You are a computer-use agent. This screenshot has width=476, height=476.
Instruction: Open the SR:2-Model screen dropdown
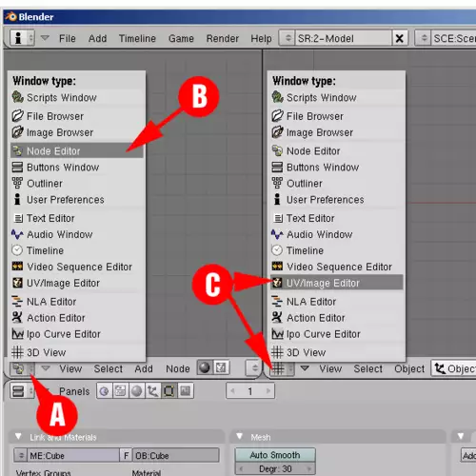coord(288,38)
